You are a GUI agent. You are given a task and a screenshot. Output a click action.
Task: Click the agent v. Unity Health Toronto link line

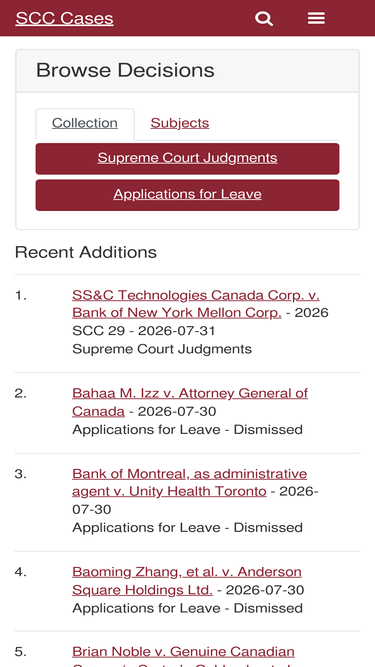click(169, 491)
